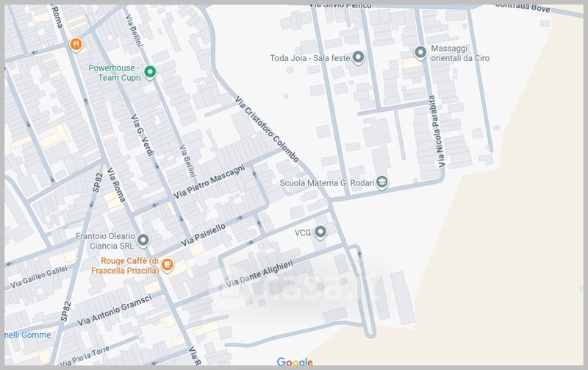Click the Massaggi orientali da Ciro marker
Screen dimensions: 588x370
click(x=420, y=52)
